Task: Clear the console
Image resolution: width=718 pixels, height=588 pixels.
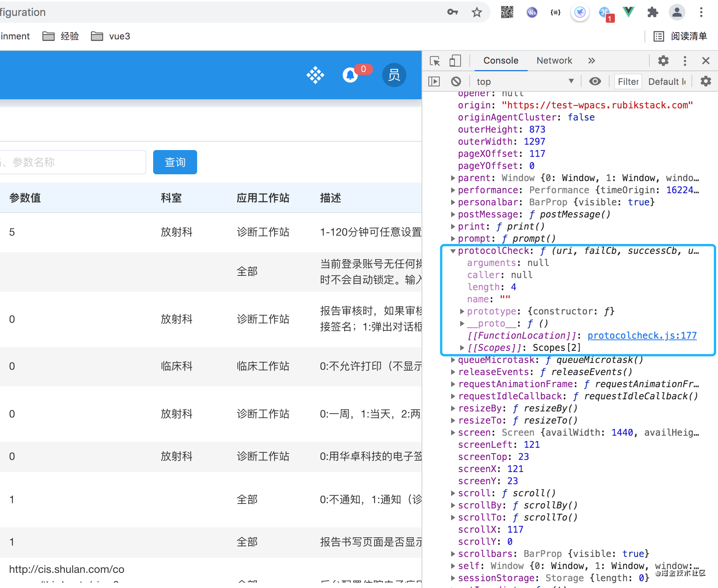Action: [456, 81]
